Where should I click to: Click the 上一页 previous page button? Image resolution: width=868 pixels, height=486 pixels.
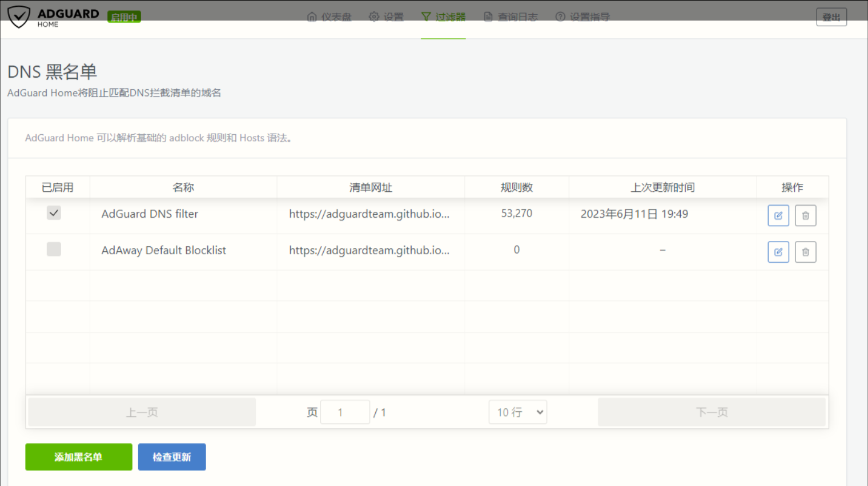(x=142, y=412)
